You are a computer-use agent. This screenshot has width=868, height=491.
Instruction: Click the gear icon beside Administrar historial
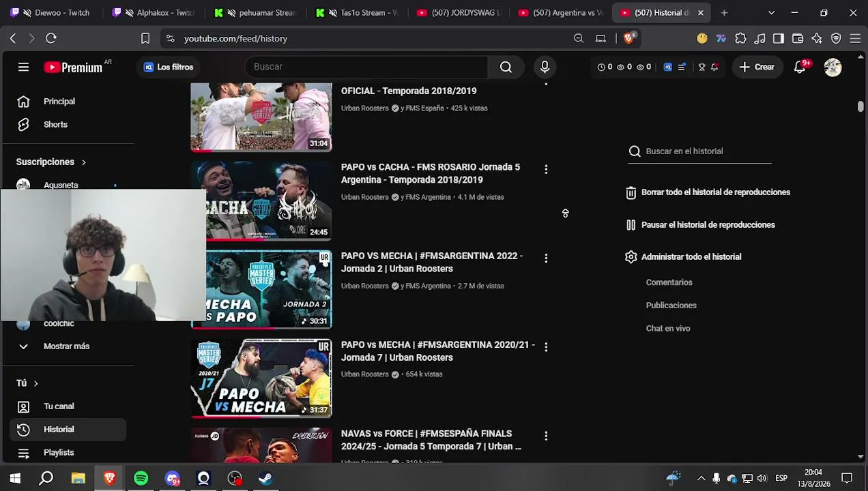point(631,257)
